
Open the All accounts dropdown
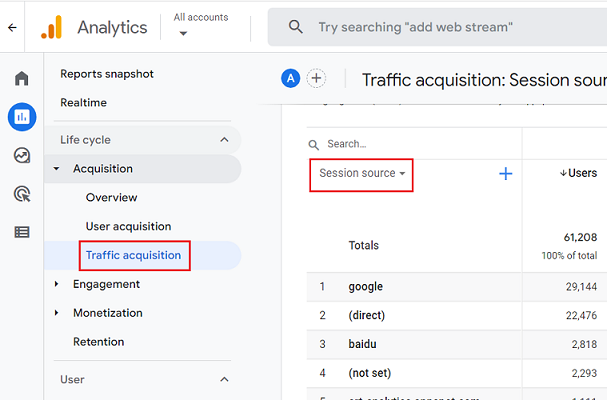(200, 25)
